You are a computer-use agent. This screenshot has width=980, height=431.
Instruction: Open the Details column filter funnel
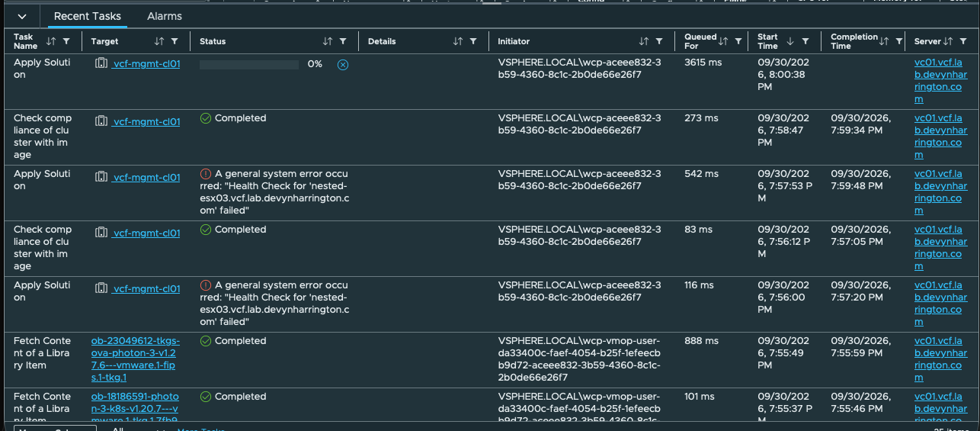pyautogui.click(x=473, y=41)
